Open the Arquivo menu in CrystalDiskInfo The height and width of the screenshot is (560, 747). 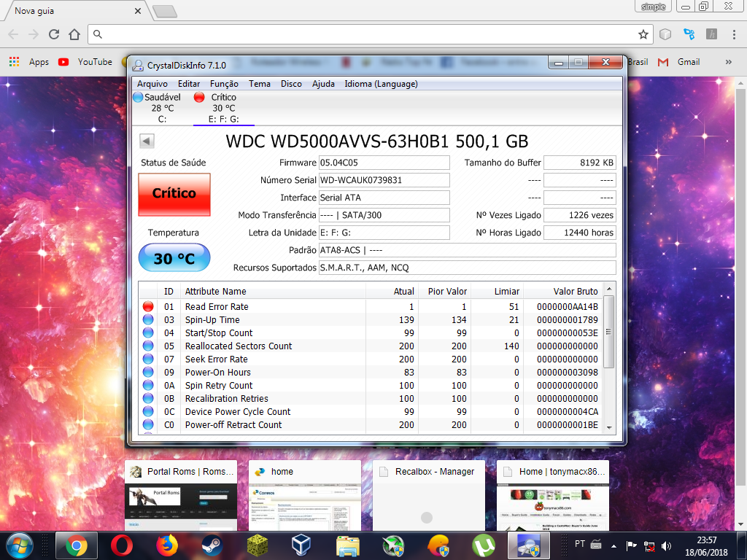tap(152, 84)
